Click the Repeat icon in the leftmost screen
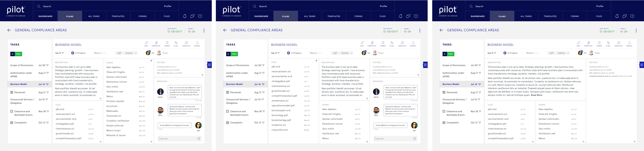This screenshot has width=644, height=151. [x=197, y=44]
